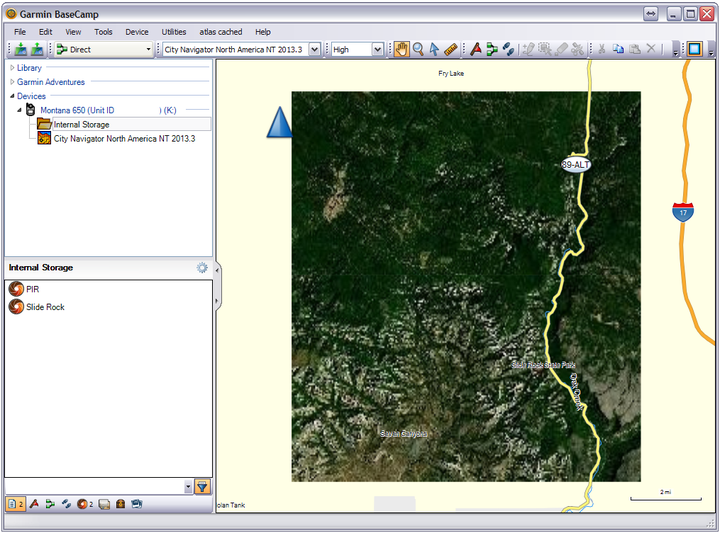Click the Receive from Device toolbar icon
The image size is (720, 533).
coord(37,49)
